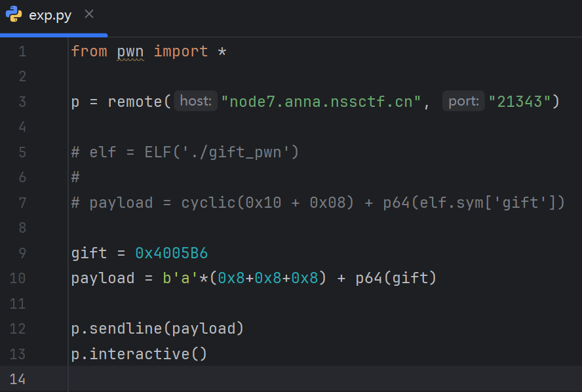Click the "21343" port string

(x=519, y=102)
